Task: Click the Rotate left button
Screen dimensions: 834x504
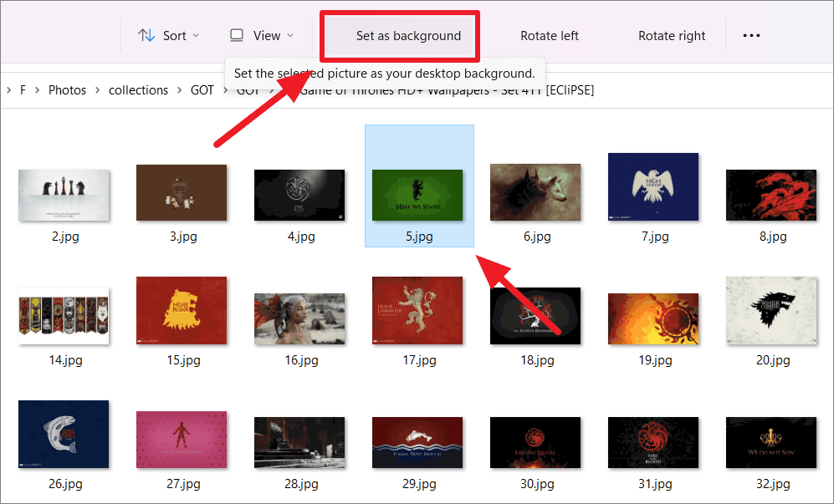Action: [550, 36]
